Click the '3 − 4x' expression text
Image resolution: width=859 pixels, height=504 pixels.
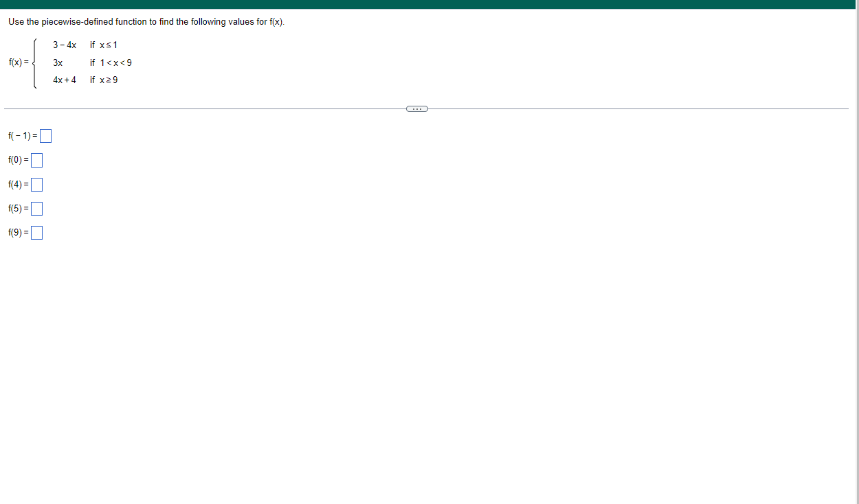click(65, 45)
